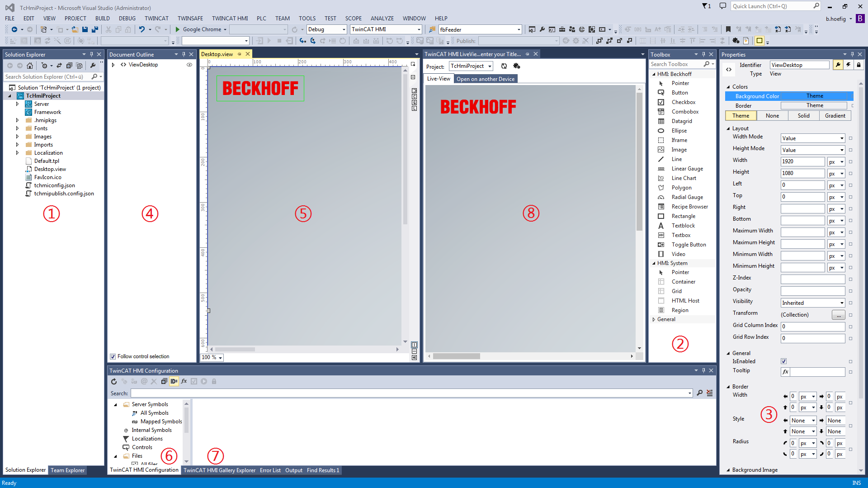The height and width of the screenshot is (488, 868).
Task: Refresh the Live-View with the reload icon
Action: click(x=504, y=66)
